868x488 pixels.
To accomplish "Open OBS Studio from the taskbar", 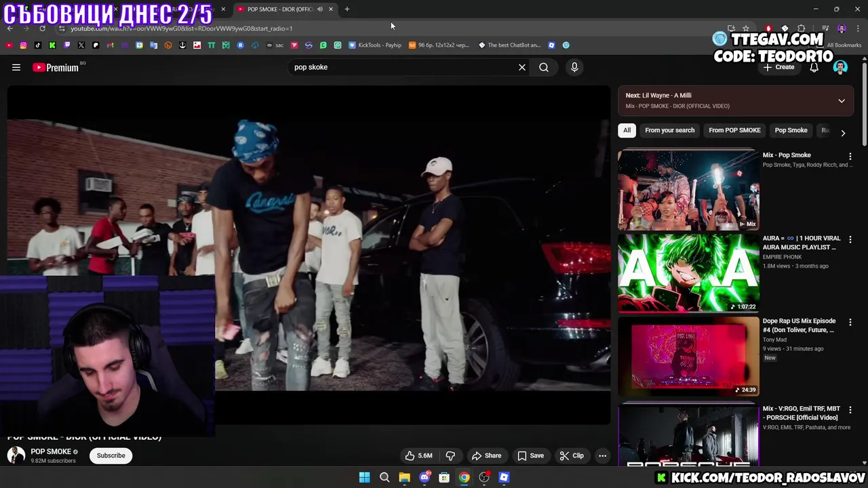I will point(484,477).
